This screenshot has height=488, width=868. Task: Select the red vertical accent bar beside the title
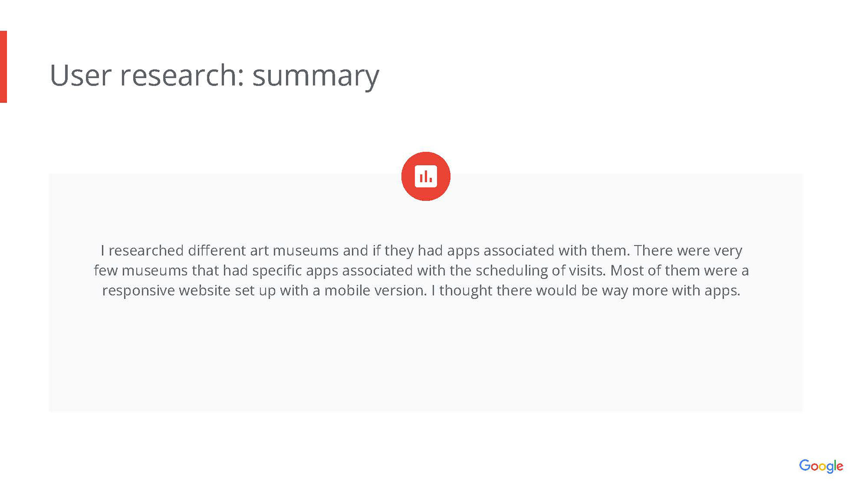tap(3, 66)
